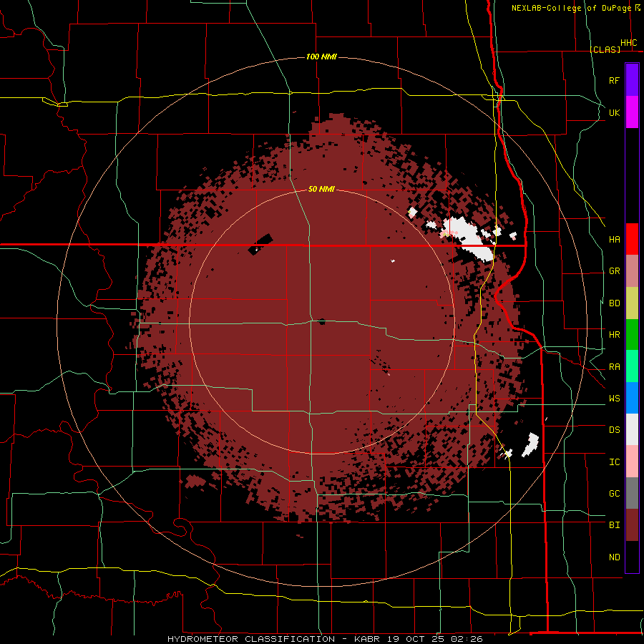Click the HR legend label
Image resolution: width=644 pixels, height=644 pixels.
click(614, 335)
